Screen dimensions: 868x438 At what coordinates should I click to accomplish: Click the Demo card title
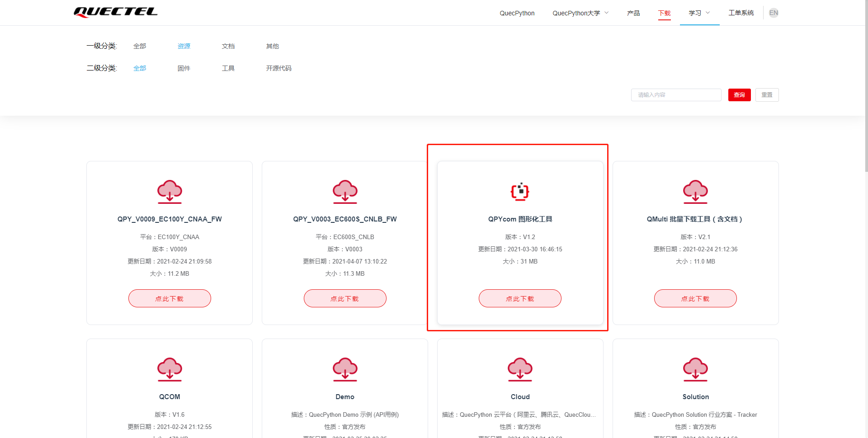click(345, 397)
